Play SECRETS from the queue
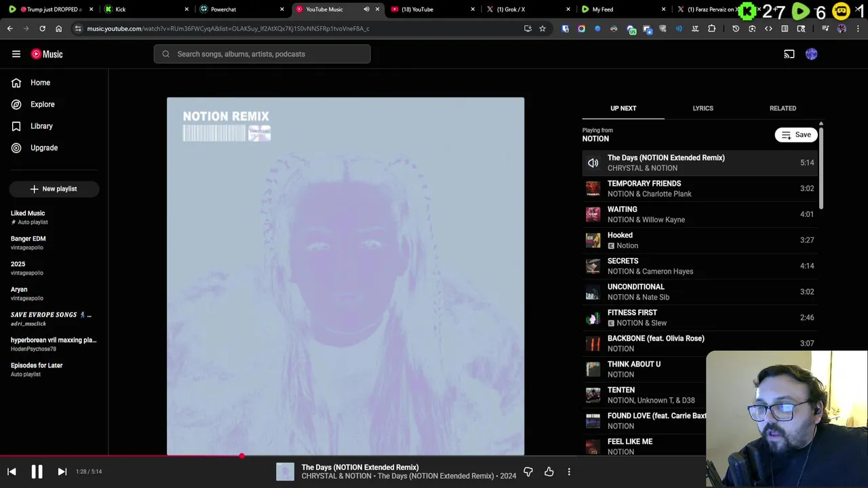 click(x=700, y=266)
